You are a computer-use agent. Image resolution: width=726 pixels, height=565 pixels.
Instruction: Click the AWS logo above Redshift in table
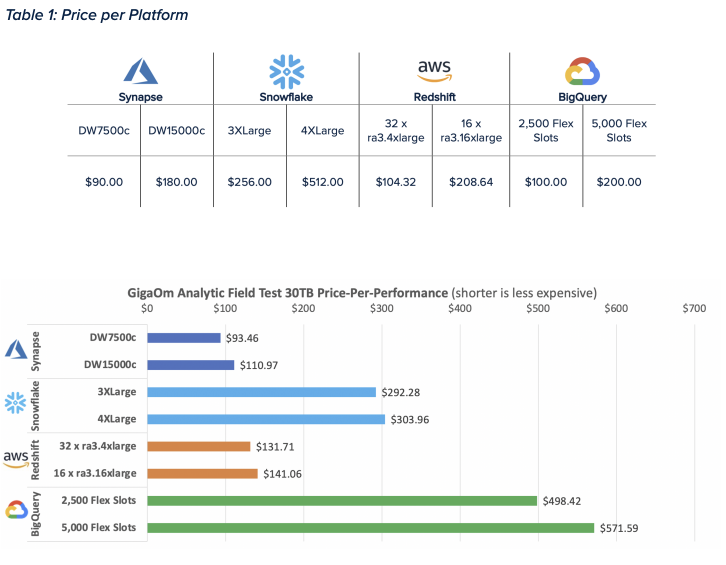click(x=434, y=71)
